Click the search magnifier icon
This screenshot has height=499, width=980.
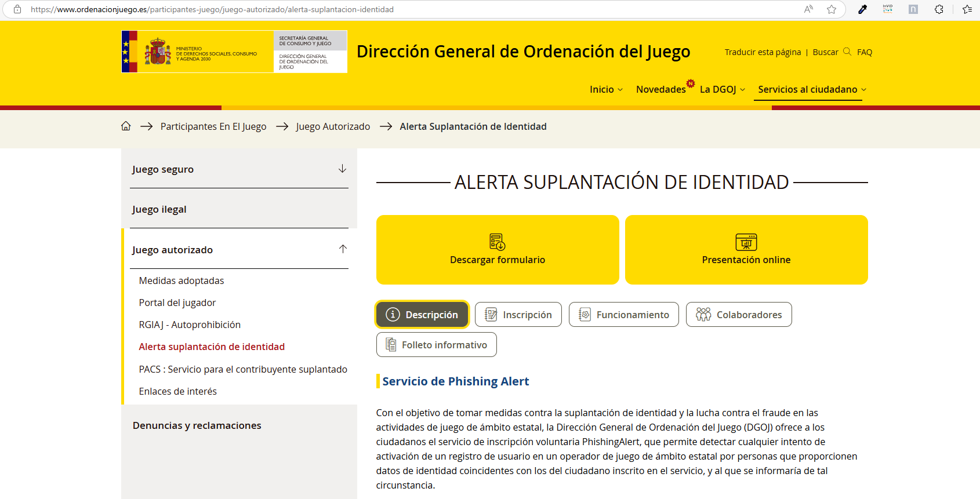(x=847, y=52)
